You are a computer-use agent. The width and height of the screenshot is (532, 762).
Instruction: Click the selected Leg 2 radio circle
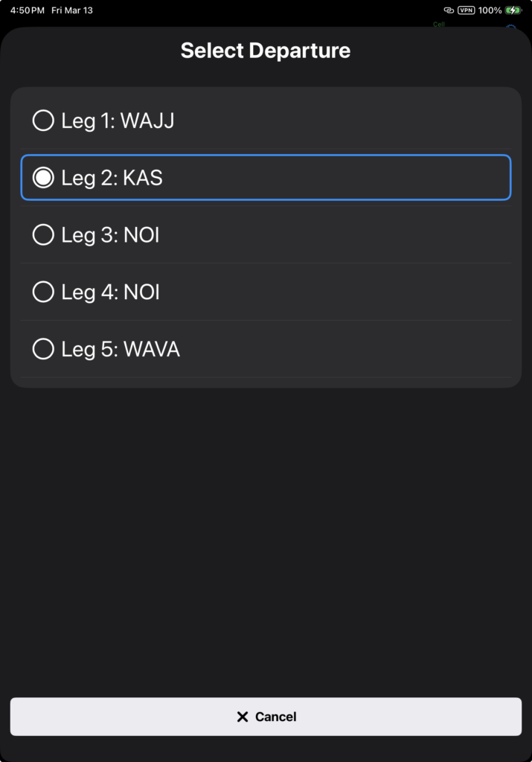pos(43,178)
